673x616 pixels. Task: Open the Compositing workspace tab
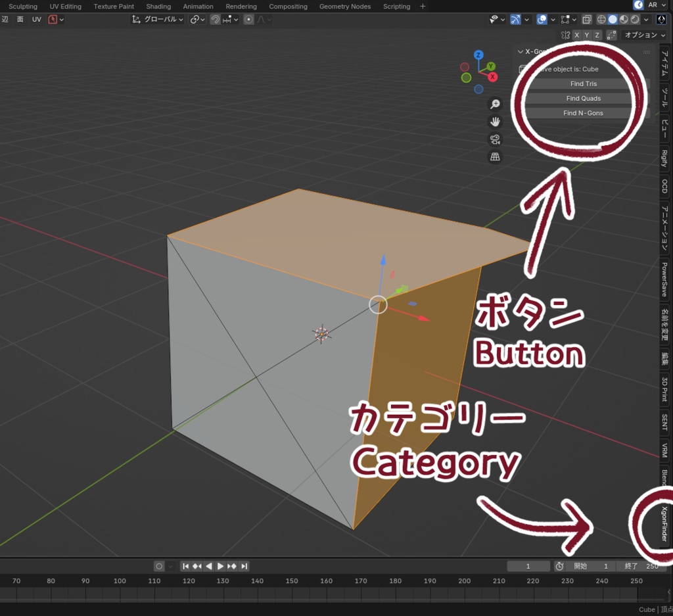tap(288, 7)
